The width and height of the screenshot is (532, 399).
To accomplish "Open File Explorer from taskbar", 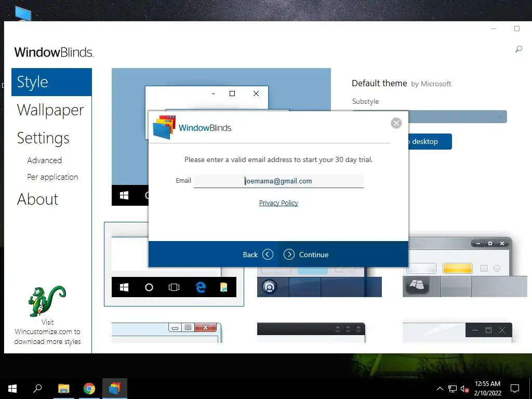I will click(x=63, y=389).
